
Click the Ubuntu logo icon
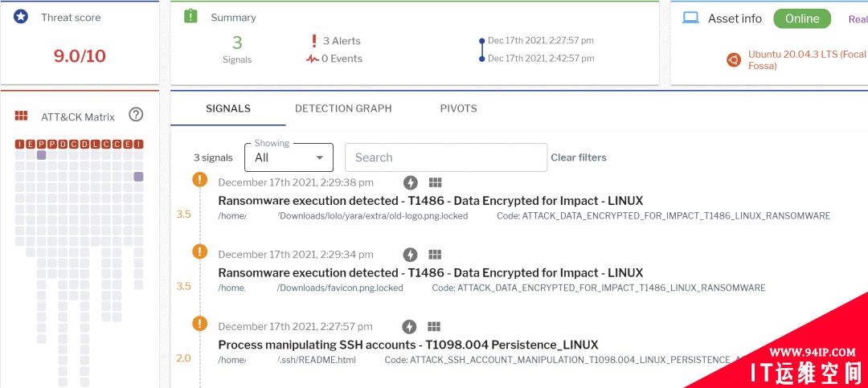pos(734,60)
